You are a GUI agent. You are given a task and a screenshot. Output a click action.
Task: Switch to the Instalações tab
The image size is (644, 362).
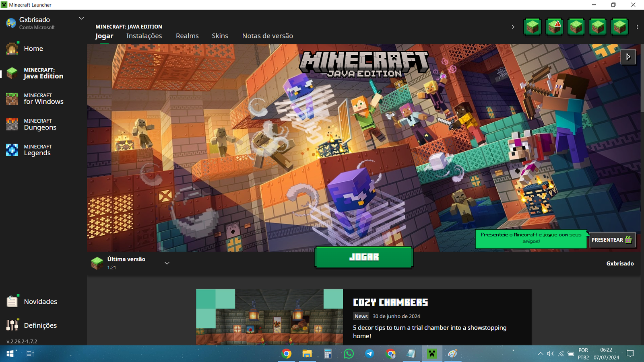144,36
